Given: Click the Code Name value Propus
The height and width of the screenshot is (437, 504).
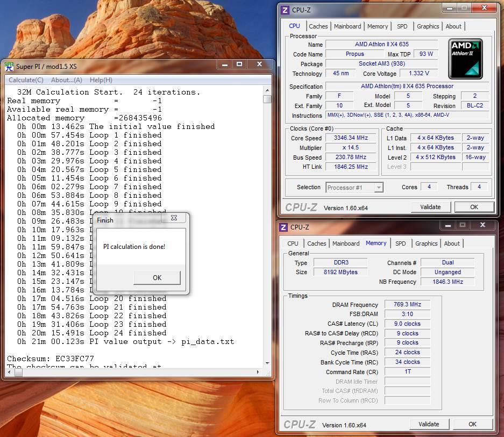Looking at the screenshot, I should pyautogui.click(x=355, y=54).
